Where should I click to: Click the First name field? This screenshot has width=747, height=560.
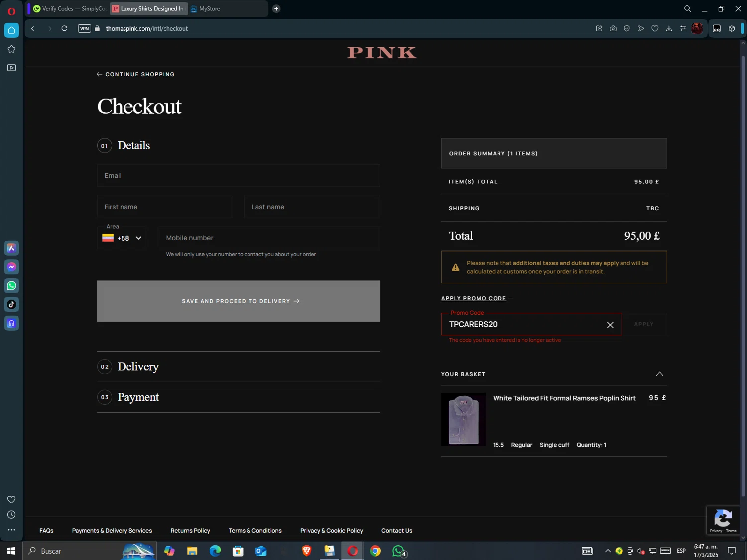click(165, 207)
